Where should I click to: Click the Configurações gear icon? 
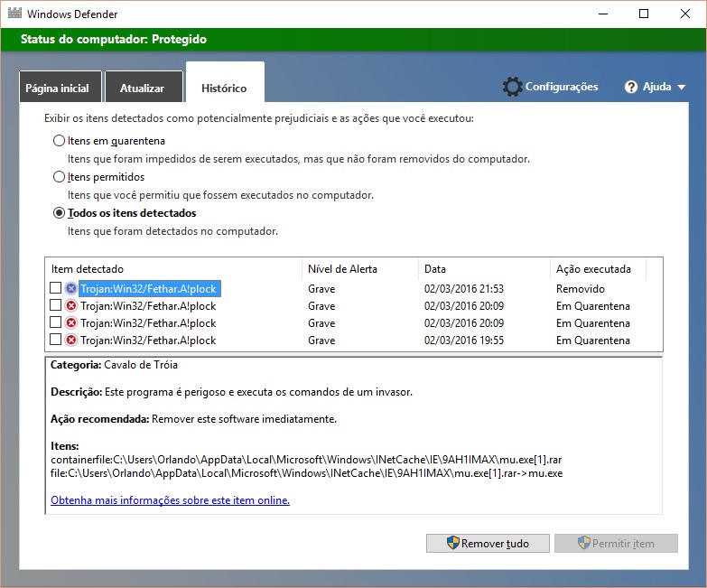tap(513, 87)
